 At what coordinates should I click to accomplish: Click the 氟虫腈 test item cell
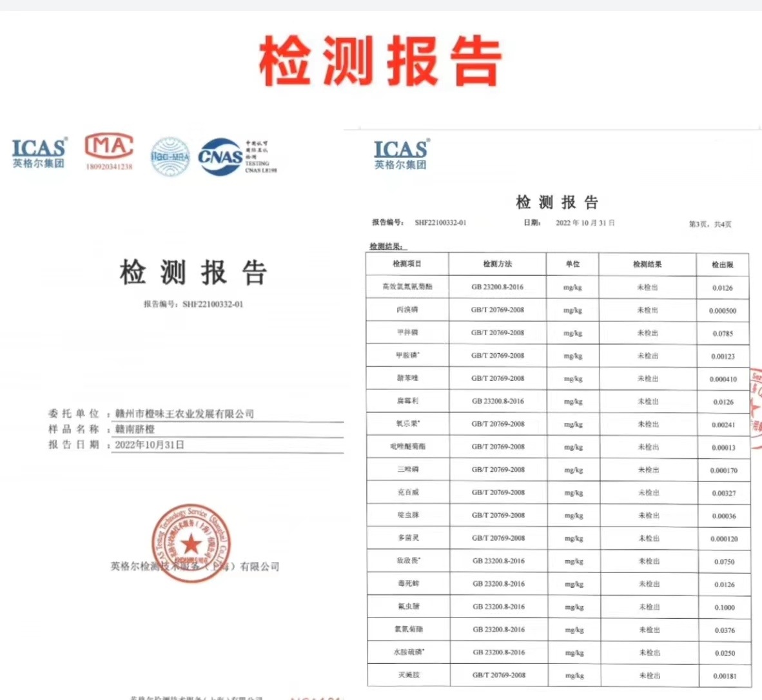[408, 607]
